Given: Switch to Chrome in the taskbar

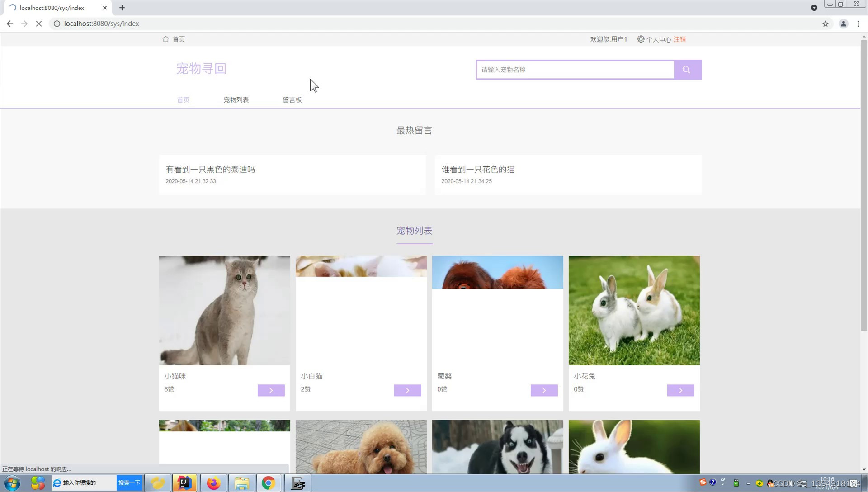Looking at the screenshot, I should [x=269, y=483].
